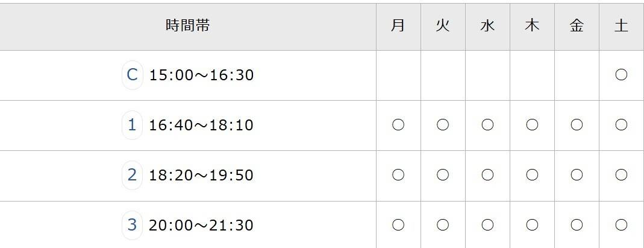The height and width of the screenshot is (248, 644).
Task: Click the 水 column header
Action: (x=487, y=26)
